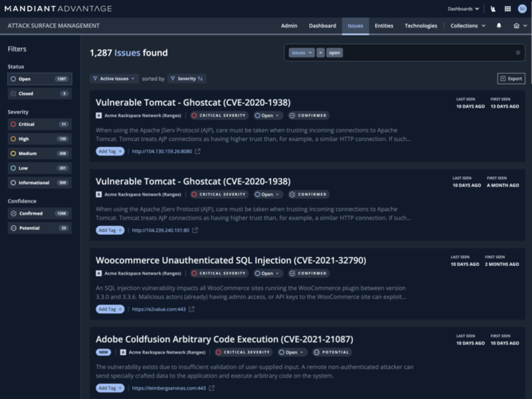The height and width of the screenshot is (399, 532).
Task: Toggle the Low severity filter
Action: 40,168
